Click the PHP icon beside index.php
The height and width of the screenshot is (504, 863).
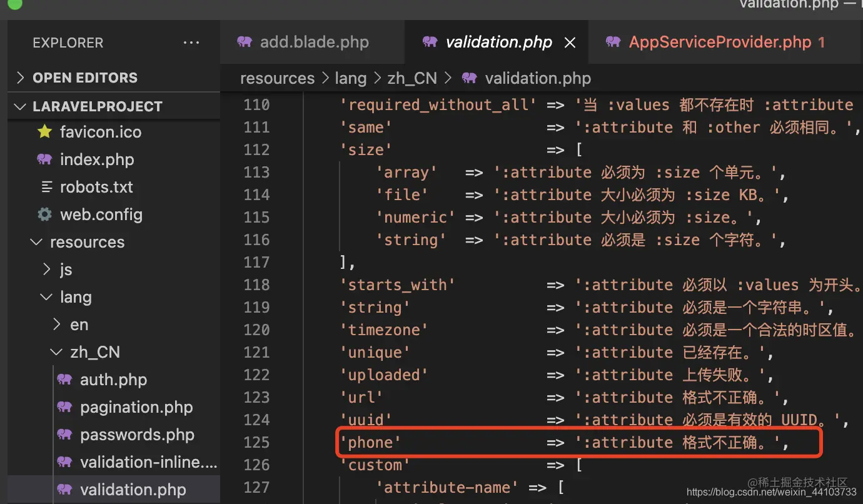(44, 159)
